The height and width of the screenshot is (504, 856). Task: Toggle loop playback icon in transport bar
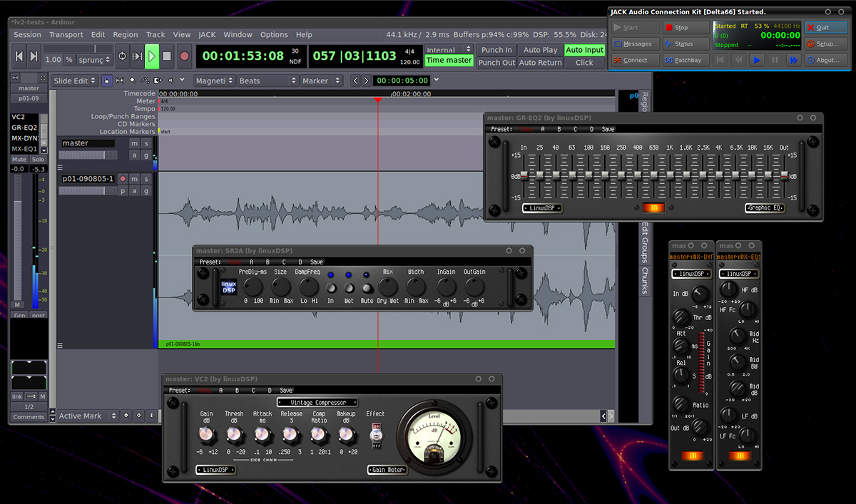(x=121, y=56)
